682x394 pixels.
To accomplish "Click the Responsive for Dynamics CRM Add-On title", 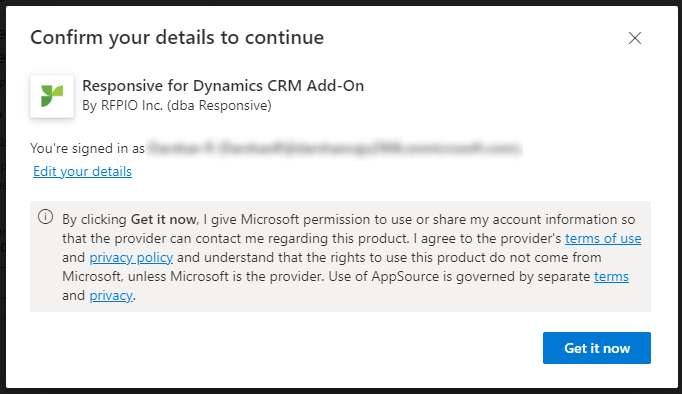I will [x=223, y=86].
